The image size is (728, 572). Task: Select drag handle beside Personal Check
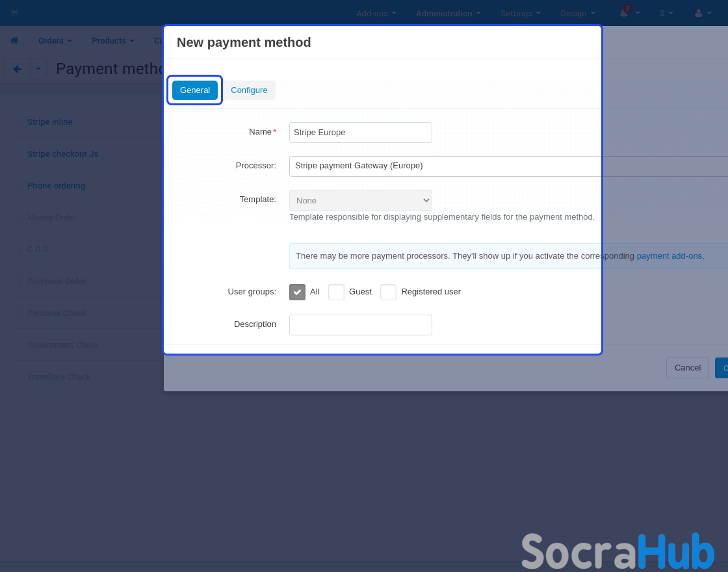click(20, 313)
